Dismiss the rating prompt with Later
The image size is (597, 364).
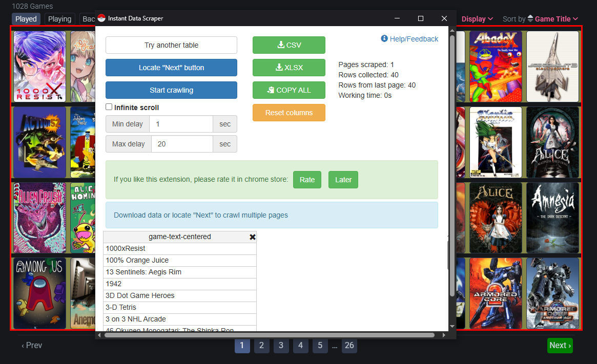click(x=343, y=180)
